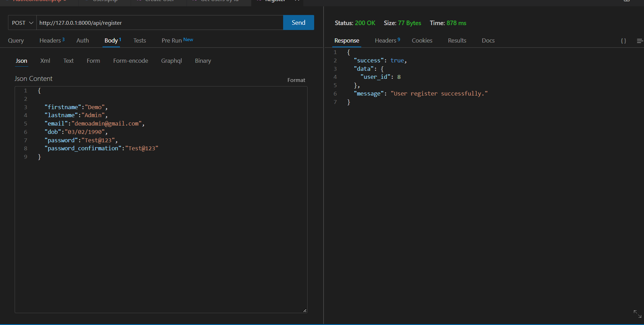The width and height of the screenshot is (644, 325).
Task: Select the Binary body type
Action: pyautogui.click(x=203, y=61)
